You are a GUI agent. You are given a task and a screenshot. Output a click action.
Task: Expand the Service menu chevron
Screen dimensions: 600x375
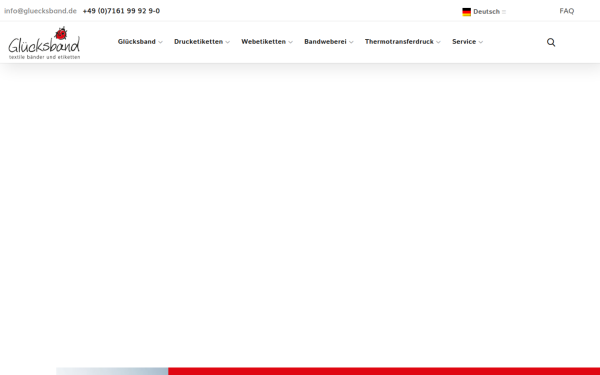[x=481, y=42]
